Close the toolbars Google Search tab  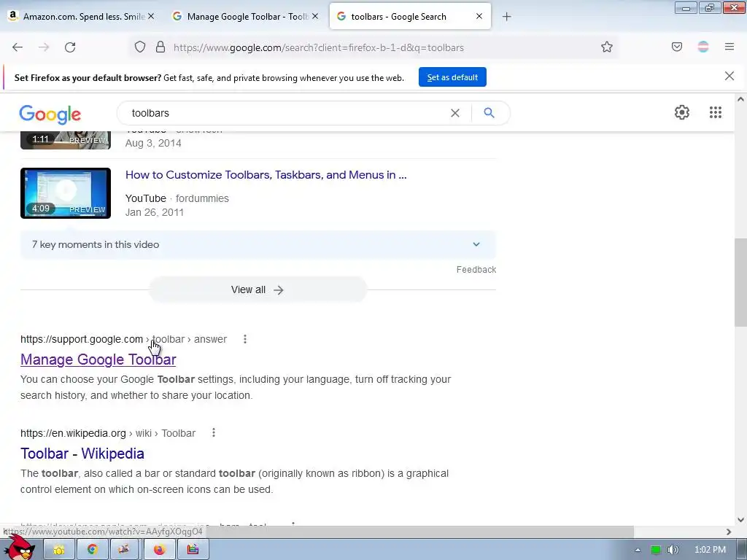[x=479, y=16]
